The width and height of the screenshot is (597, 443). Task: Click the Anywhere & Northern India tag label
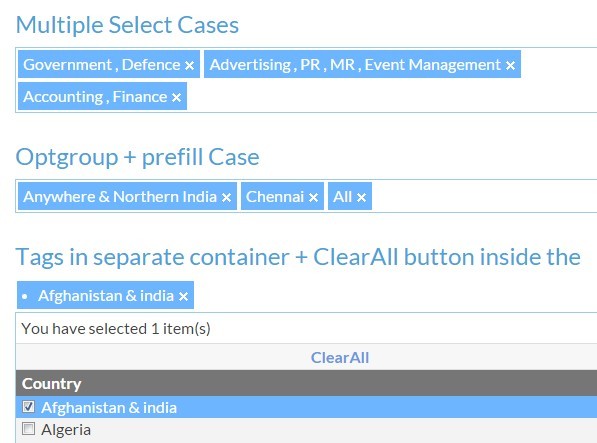(x=120, y=197)
